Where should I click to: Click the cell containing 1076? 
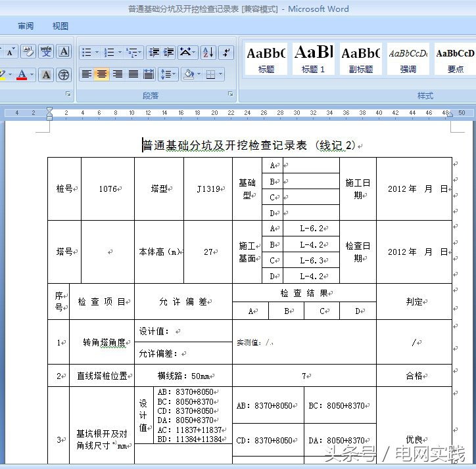pos(108,189)
